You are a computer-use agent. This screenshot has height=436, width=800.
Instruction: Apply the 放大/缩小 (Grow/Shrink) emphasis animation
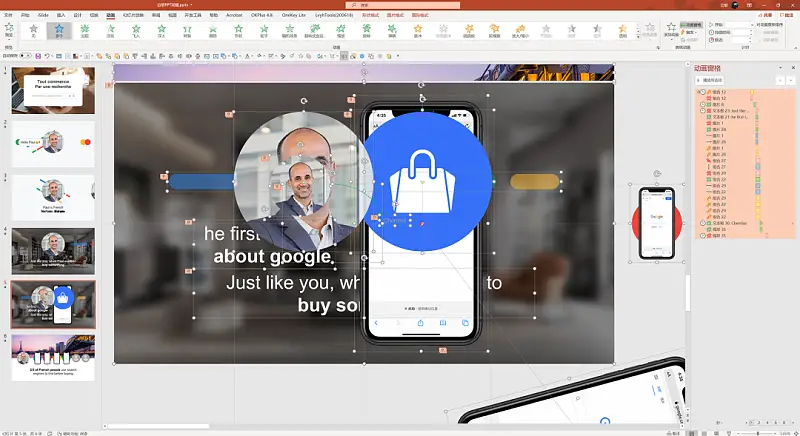point(520,31)
